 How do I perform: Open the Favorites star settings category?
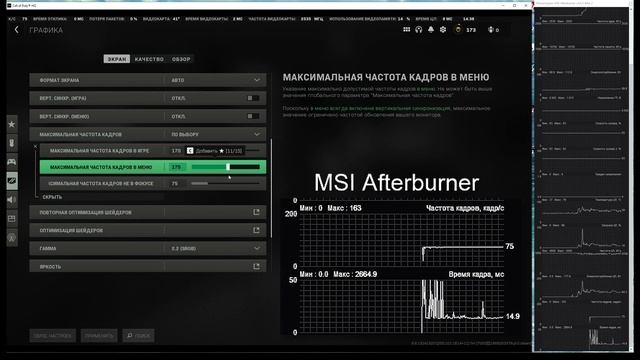coord(12,124)
